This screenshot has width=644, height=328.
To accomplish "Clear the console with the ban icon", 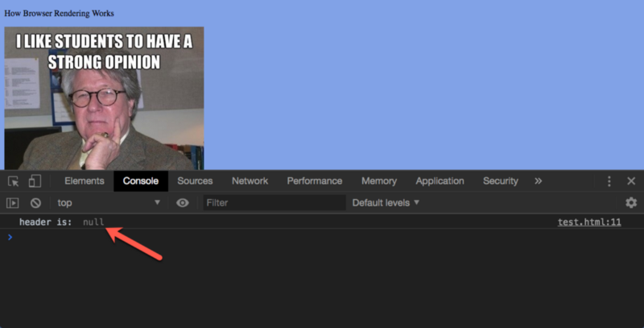I will point(35,202).
